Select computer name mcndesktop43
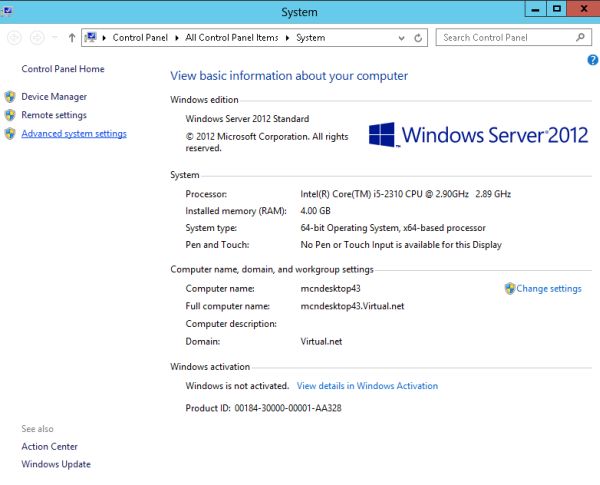 (x=331, y=289)
